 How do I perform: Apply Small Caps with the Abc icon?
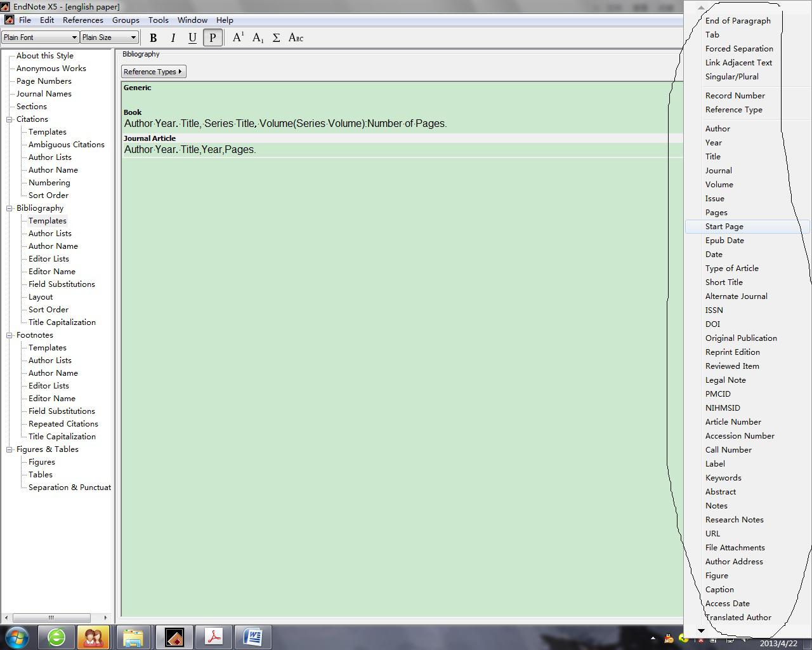coord(296,37)
